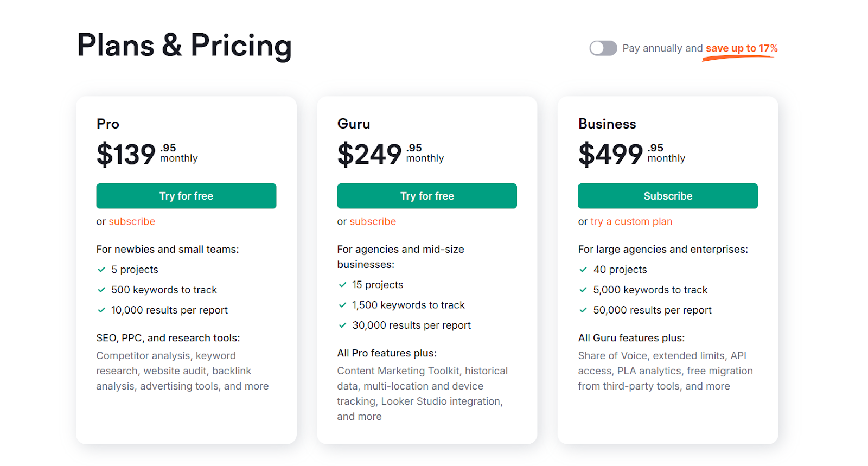Image resolution: width=868 pixels, height=466 pixels.
Task: Click checkmark next to 5,000 keywords to track
Action: (x=583, y=290)
